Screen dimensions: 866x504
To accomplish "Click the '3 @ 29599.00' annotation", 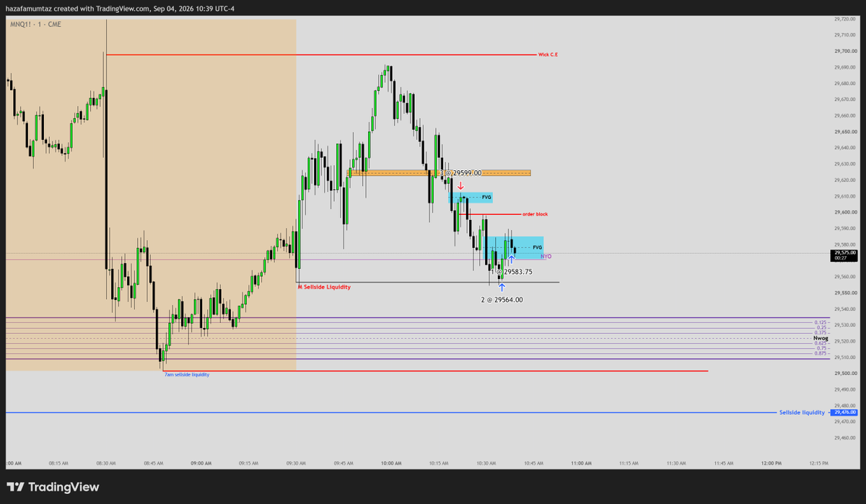I will tap(460, 173).
